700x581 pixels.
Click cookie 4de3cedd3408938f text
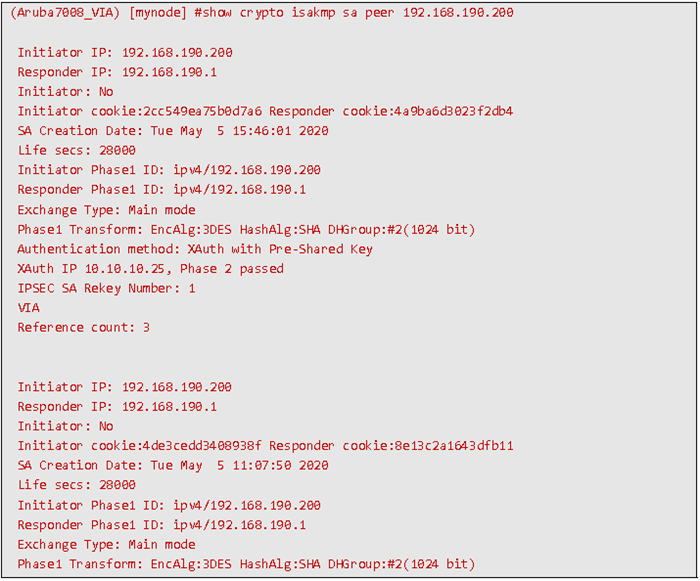(177, 446)
